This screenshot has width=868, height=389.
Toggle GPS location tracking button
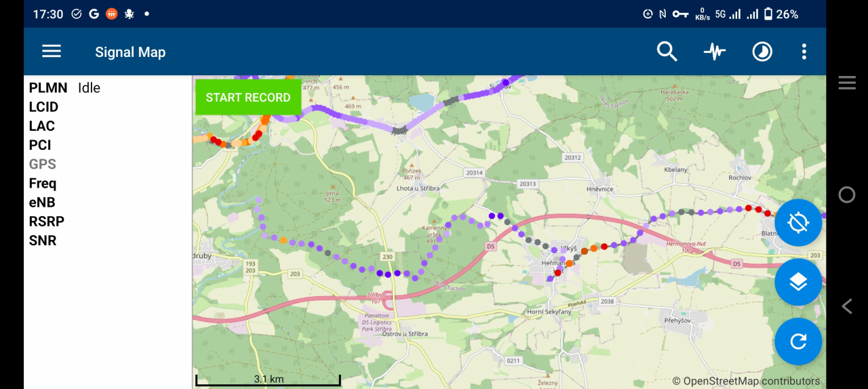click(798, 223)
